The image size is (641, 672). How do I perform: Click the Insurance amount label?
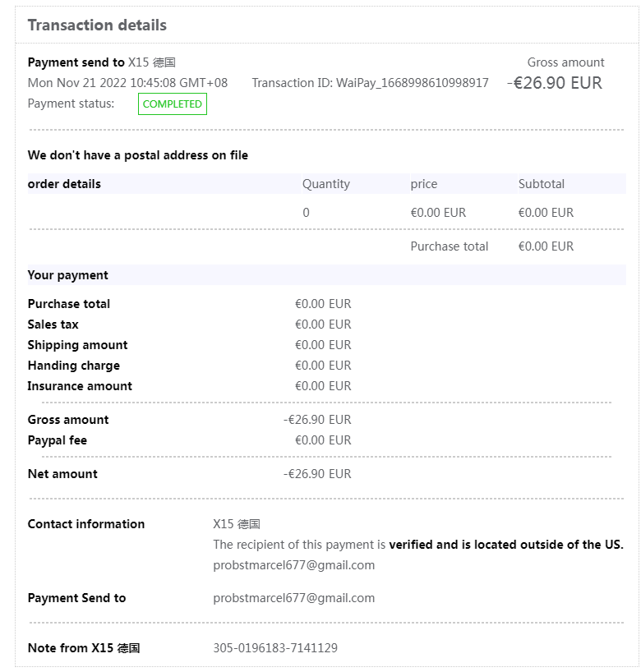point(80,386)
